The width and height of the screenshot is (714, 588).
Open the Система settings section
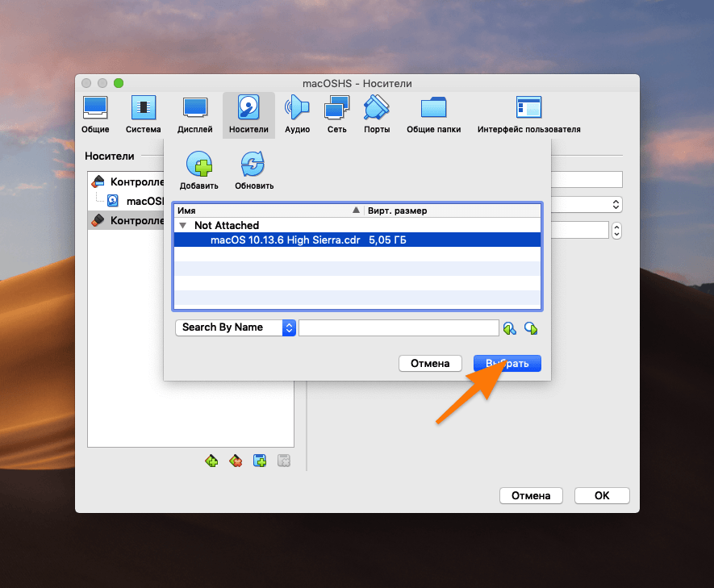pos(143,115)
